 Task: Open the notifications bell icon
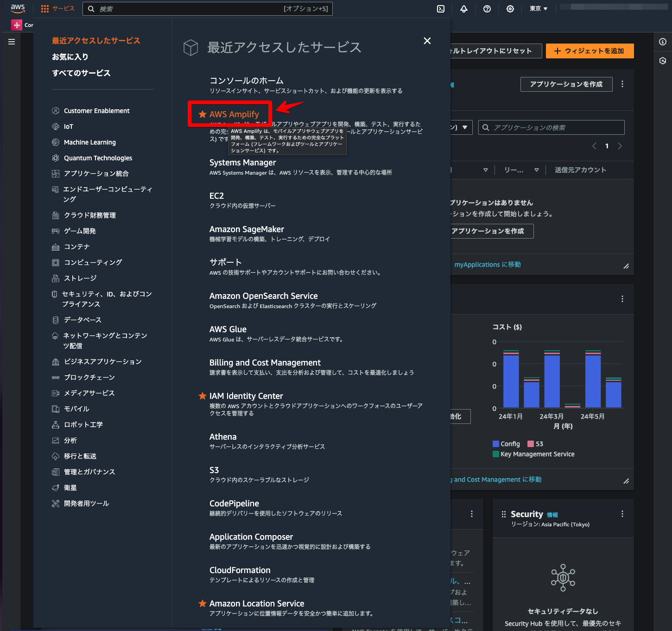pyautogui.click(x=464, y=9)
